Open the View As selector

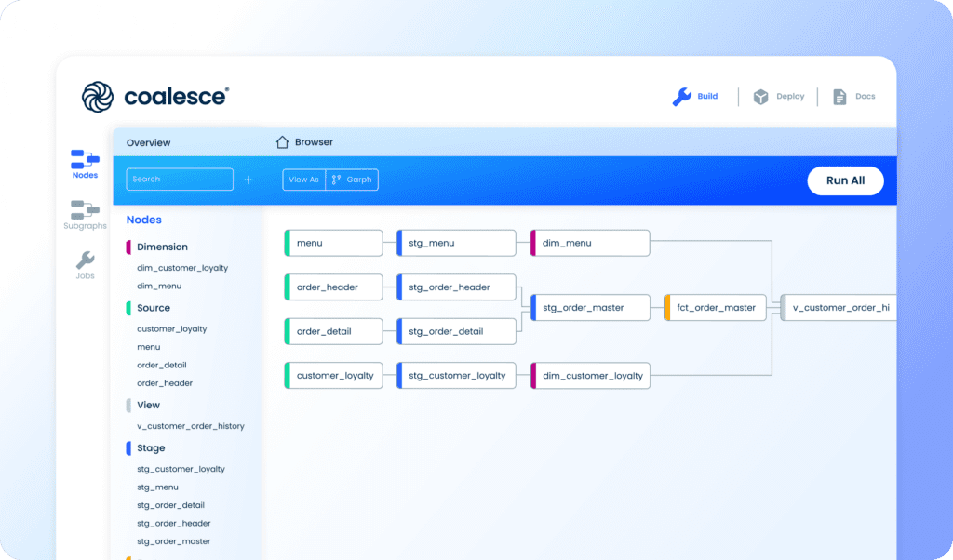(302, 180)
